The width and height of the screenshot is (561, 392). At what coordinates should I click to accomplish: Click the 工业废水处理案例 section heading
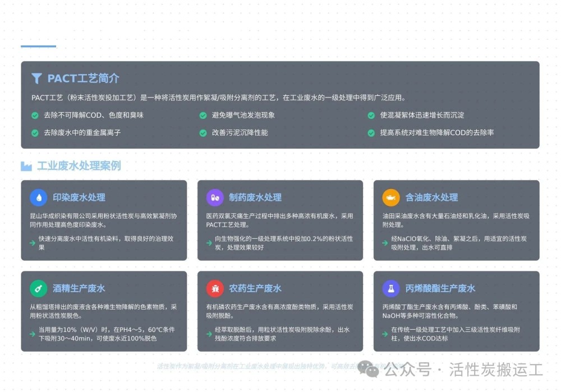point(79,166)
